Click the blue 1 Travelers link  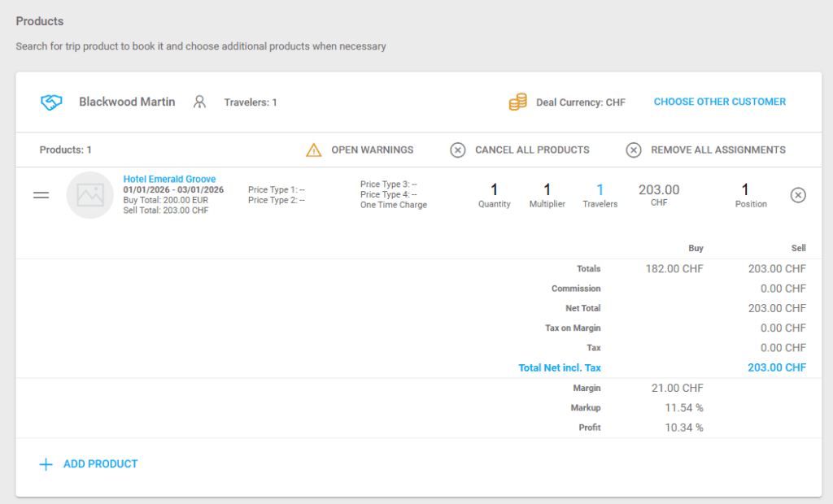pos(600,190)
